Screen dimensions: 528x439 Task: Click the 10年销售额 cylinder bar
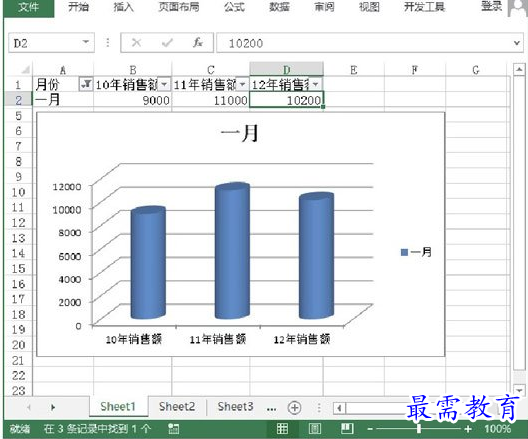148,263
